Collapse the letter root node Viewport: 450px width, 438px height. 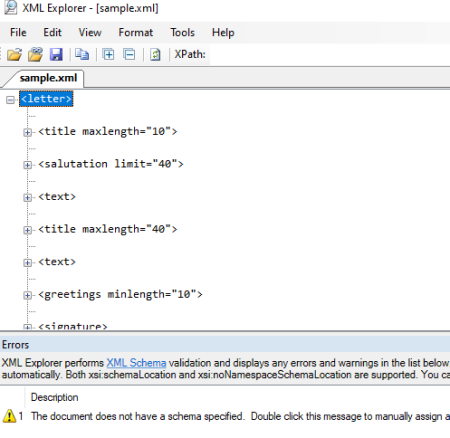coord(11,100)
